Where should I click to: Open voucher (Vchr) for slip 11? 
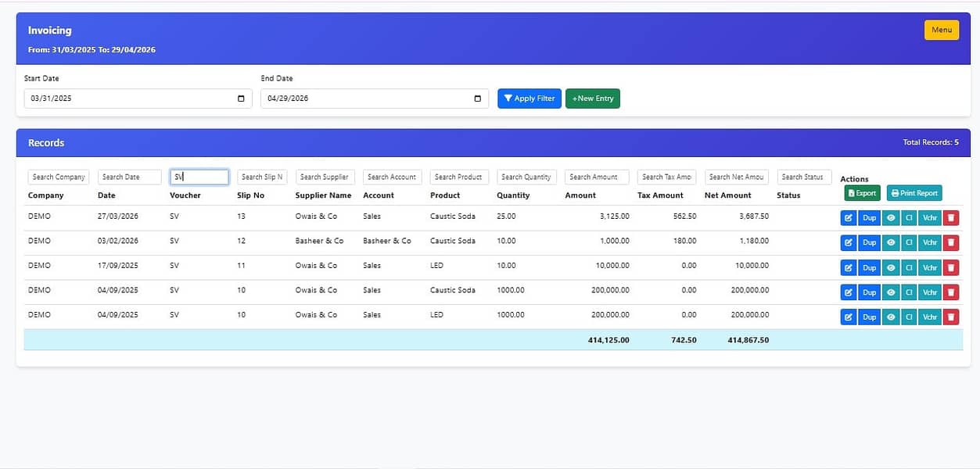(930, 267)
